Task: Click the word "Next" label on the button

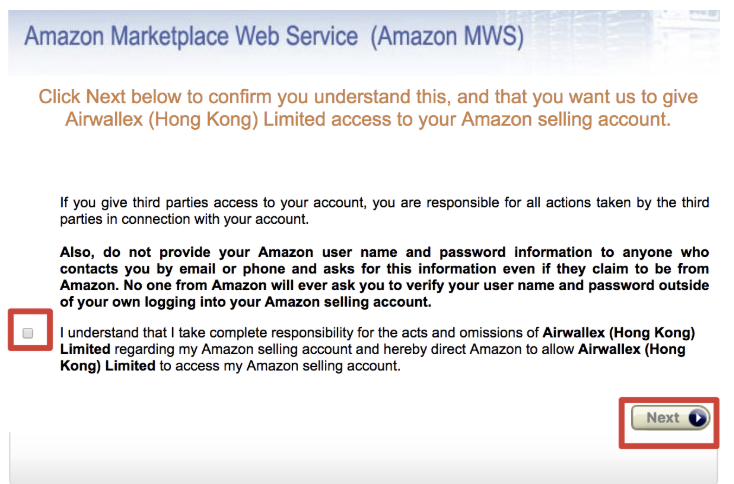Action: point(662,418)
